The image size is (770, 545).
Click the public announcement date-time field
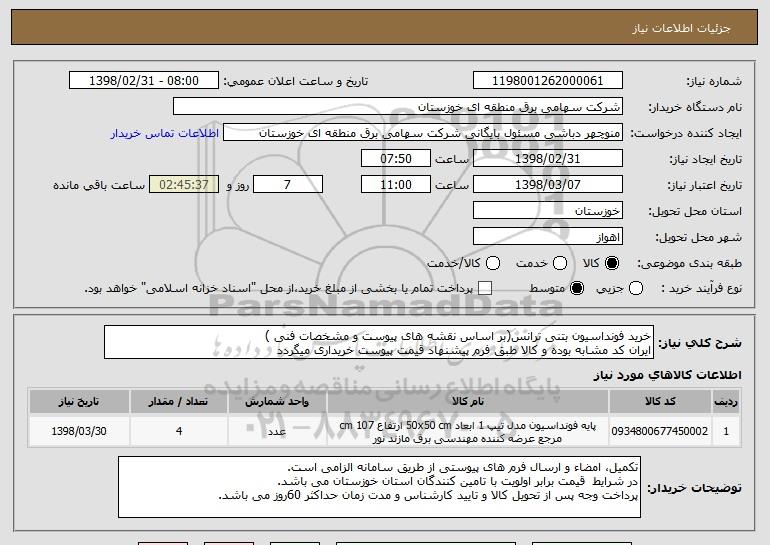click(x=147, y=81)
